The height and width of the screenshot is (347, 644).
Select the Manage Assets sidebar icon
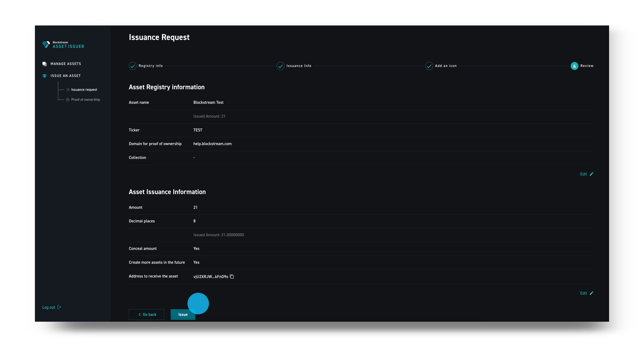[x=45, y=64]
